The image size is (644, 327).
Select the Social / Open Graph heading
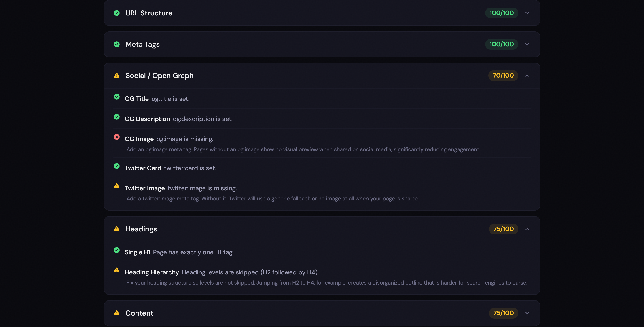159,76
